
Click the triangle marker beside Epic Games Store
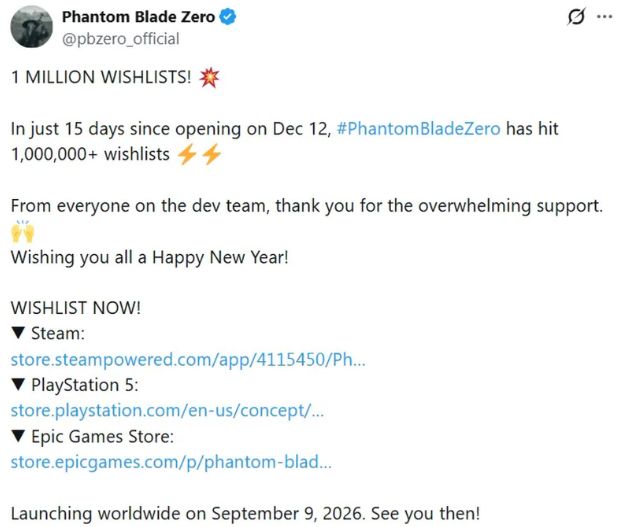tap(19, 435)
